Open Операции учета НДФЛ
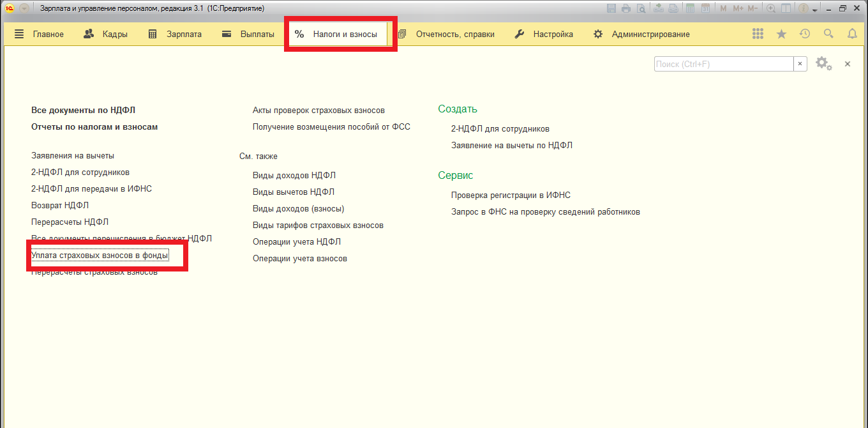 (297, 241)
